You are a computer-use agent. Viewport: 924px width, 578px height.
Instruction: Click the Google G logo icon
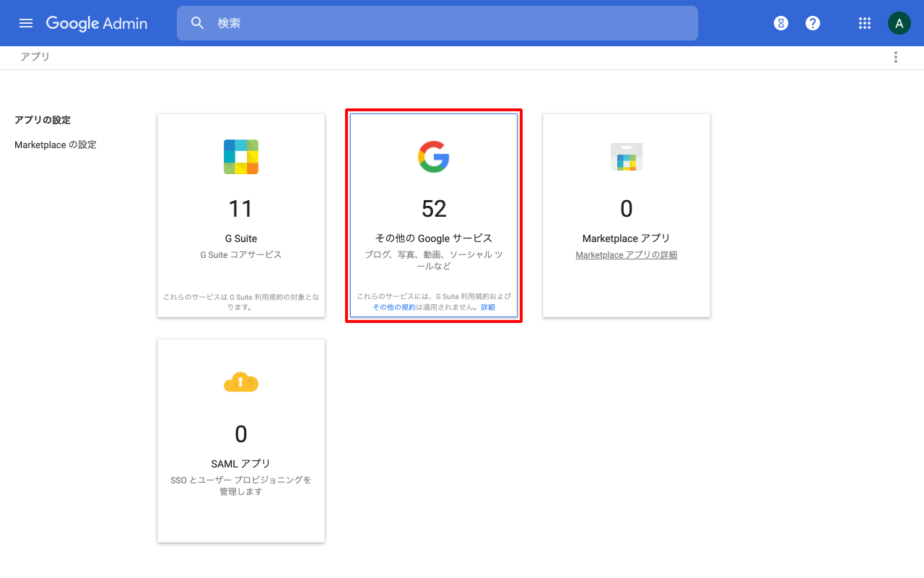[434, 157]
